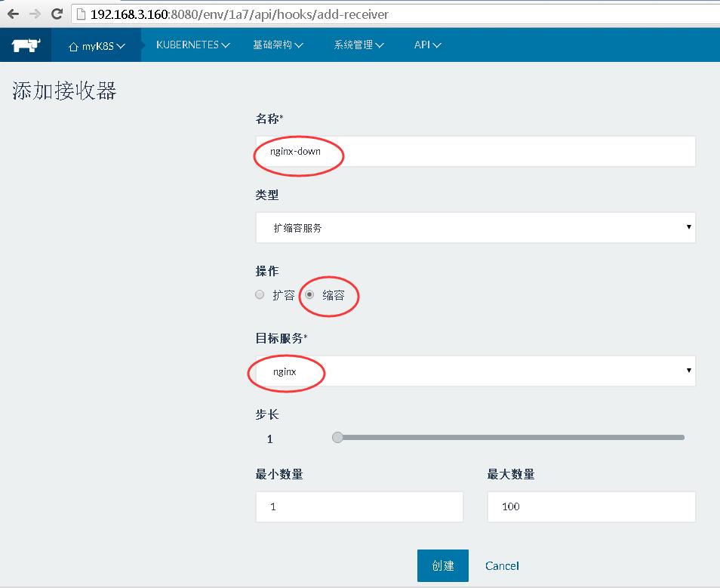Screen dimensions: 720x588
Task: Click the 步长 slider handle
Action: click(x=337, y=437)
